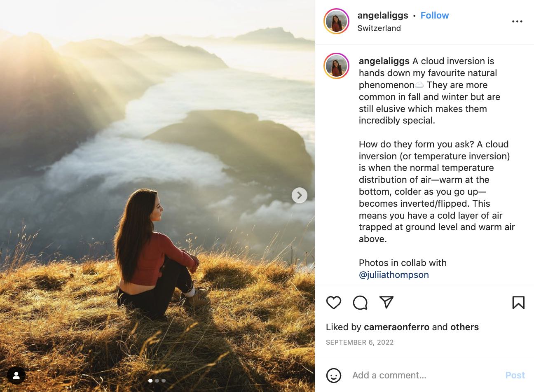Image resolution: width=534 pixels, height=392 pixels.
Task: Save post with the bookmark icon
Action: (518, 303)
